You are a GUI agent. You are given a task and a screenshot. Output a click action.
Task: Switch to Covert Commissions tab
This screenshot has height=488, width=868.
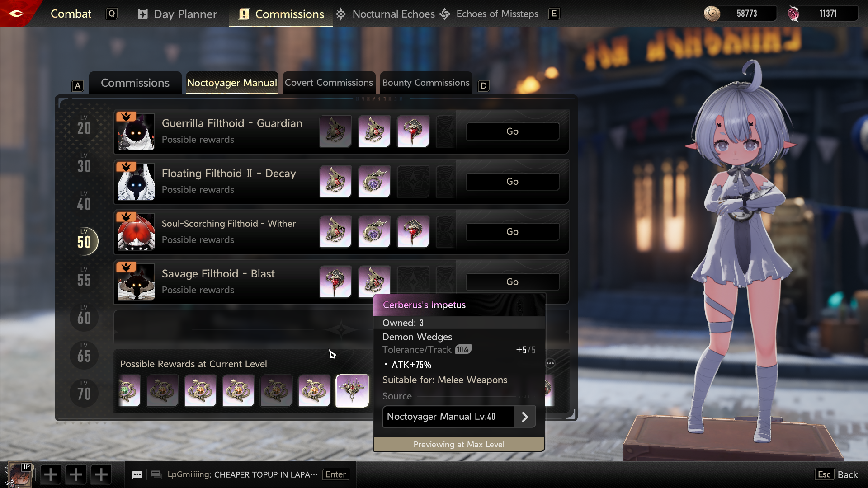pos(329,83)
